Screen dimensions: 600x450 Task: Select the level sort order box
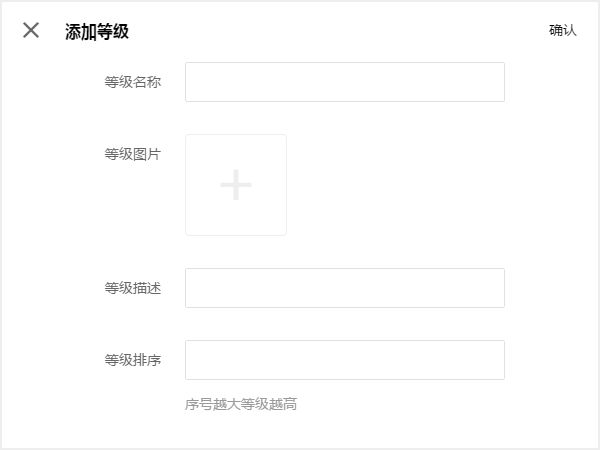(344, 360)
